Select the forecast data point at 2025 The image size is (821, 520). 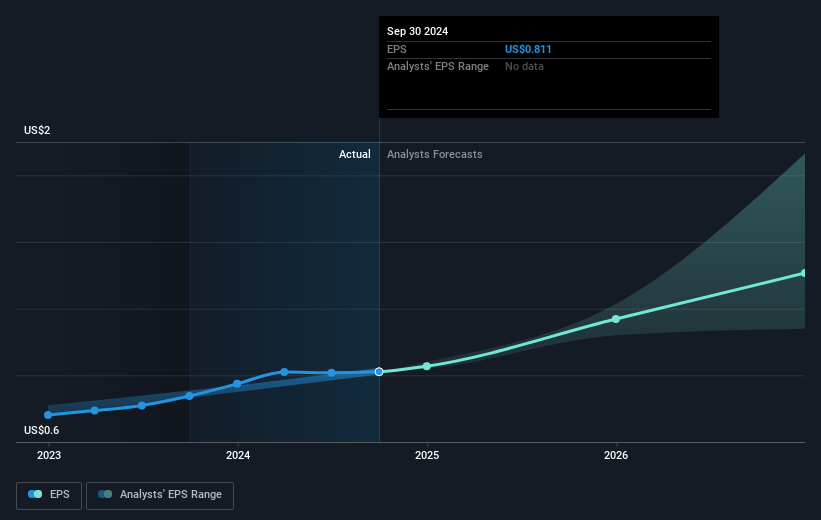(427, 366)
